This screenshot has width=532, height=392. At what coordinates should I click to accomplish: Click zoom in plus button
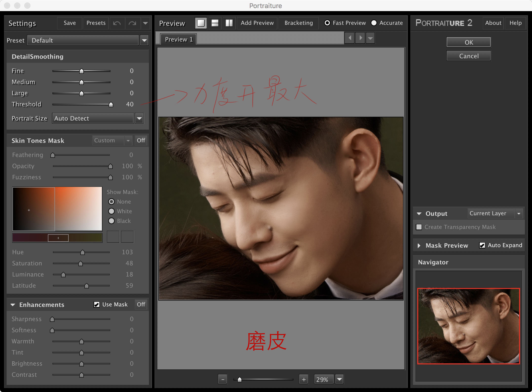click(x=303, y=379)
